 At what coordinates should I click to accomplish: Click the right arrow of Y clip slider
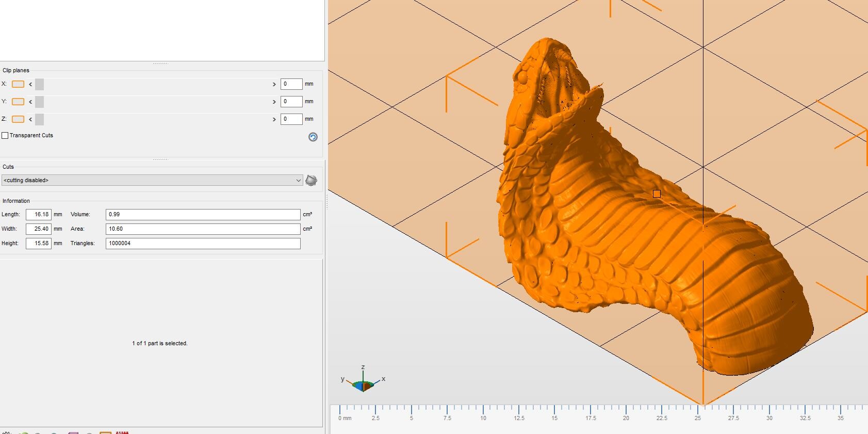[x=274, y=102]
